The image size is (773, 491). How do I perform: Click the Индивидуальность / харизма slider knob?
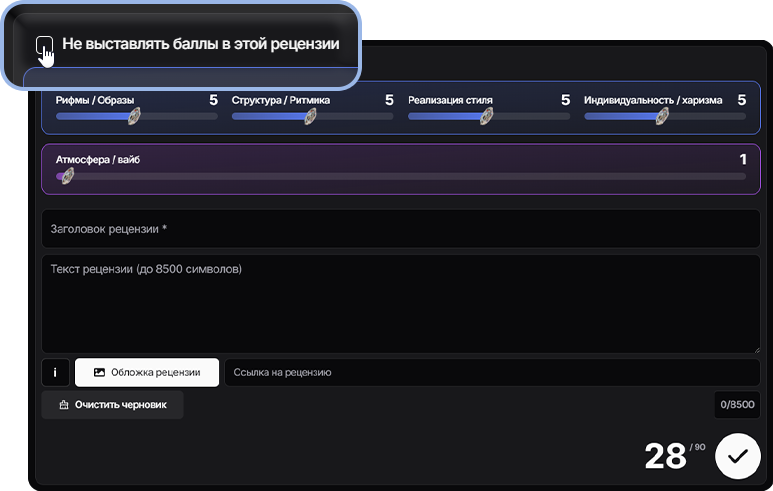(662, 116)
